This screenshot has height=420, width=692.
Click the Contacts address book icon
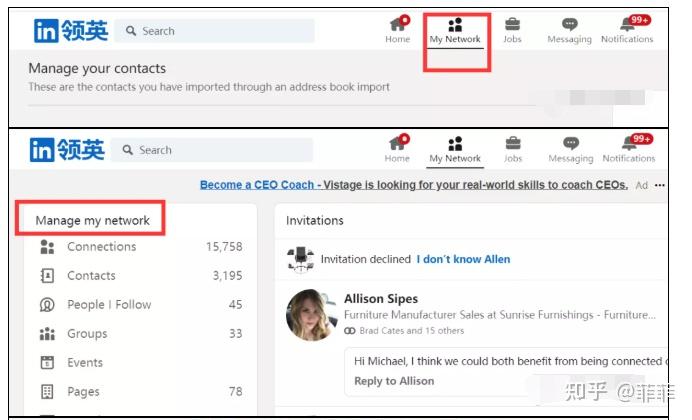tap(47, 276)
